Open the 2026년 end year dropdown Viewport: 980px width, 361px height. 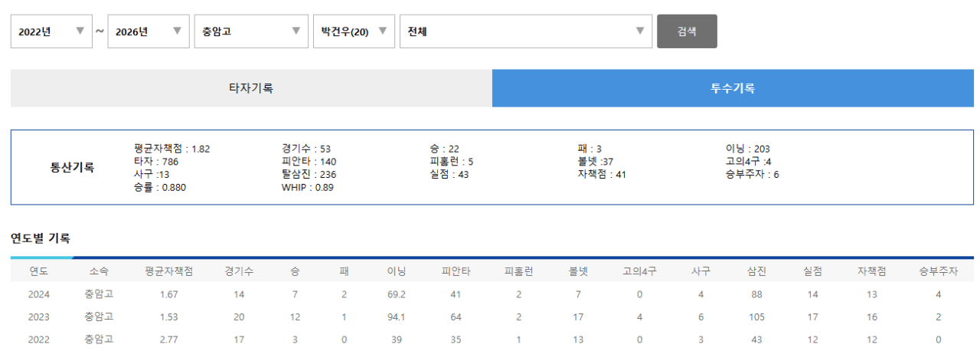click(x=149, y=31)
